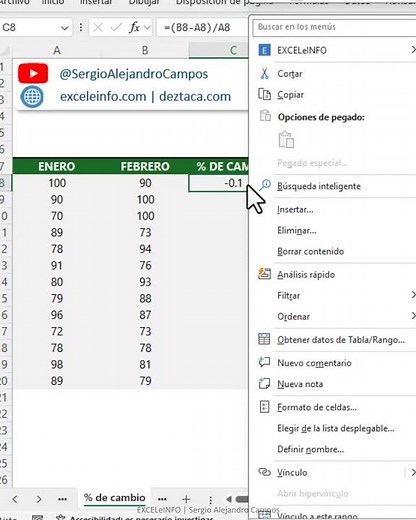Click the Vínculo chain icon

[265, 472]
